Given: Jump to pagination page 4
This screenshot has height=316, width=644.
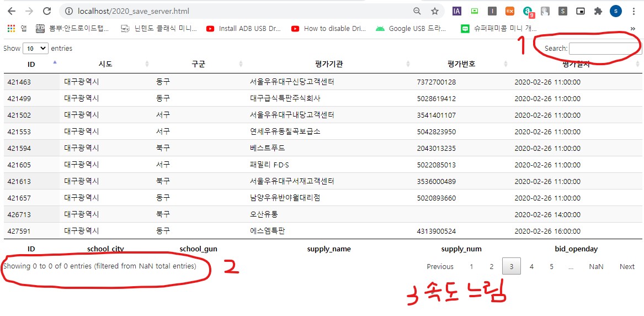Looking at the screenshot, I should tap(531, 266).
